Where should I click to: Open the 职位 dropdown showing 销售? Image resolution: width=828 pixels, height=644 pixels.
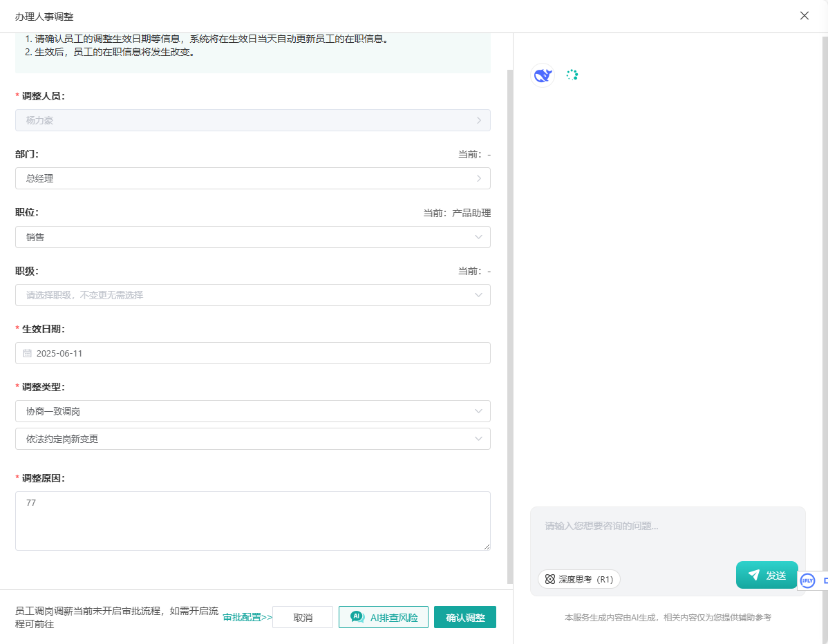[252, 237]
